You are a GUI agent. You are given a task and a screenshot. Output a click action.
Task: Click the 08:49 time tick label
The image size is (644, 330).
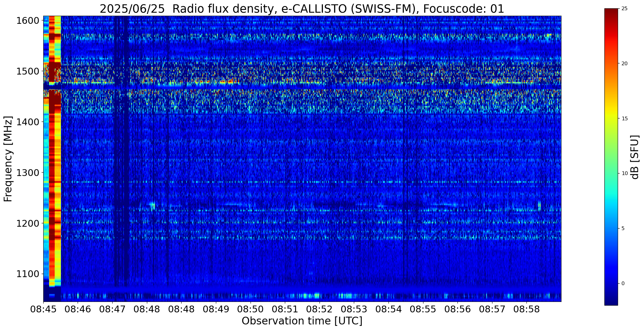(216, 309)
